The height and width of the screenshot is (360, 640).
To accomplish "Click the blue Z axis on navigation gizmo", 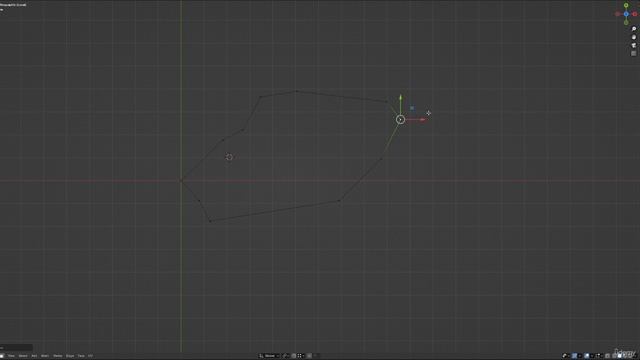I will [626, 14].
